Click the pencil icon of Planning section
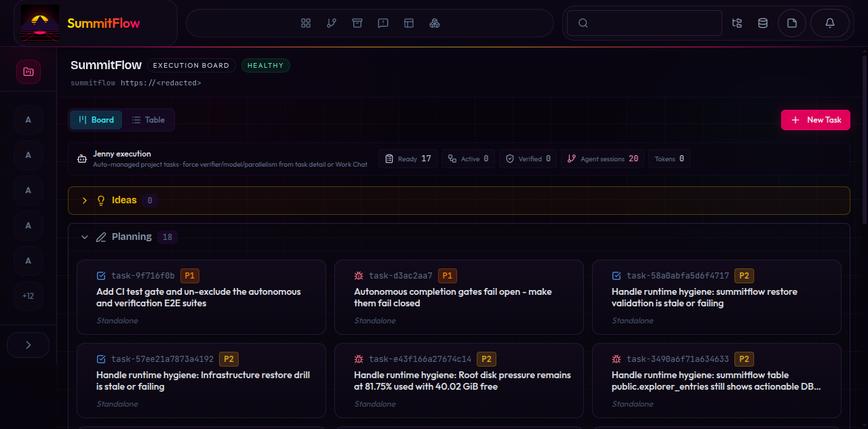The width and height of the screenshot is (868, 429). click(102, 237)
